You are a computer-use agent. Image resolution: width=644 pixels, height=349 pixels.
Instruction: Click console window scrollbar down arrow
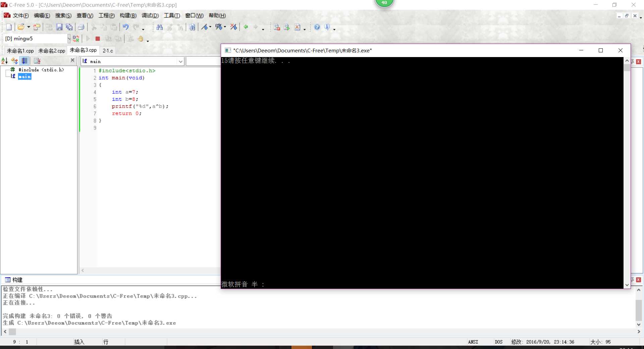coord(627,285)
